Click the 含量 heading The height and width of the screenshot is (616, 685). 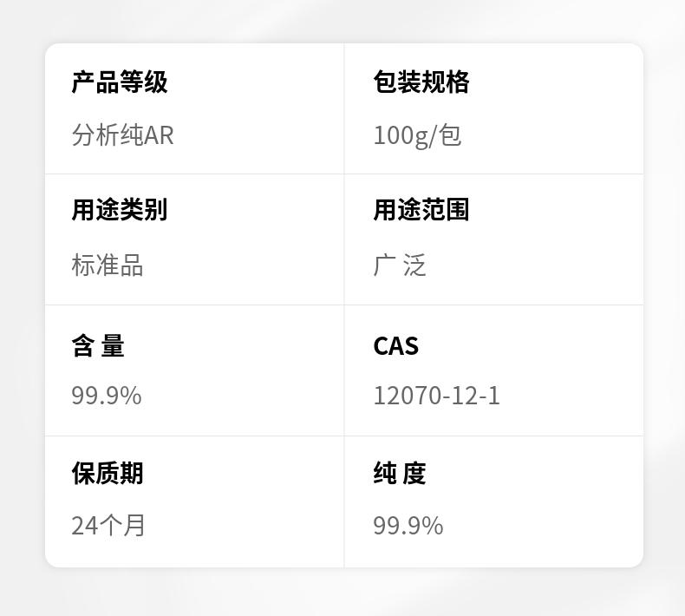point(98,345)
